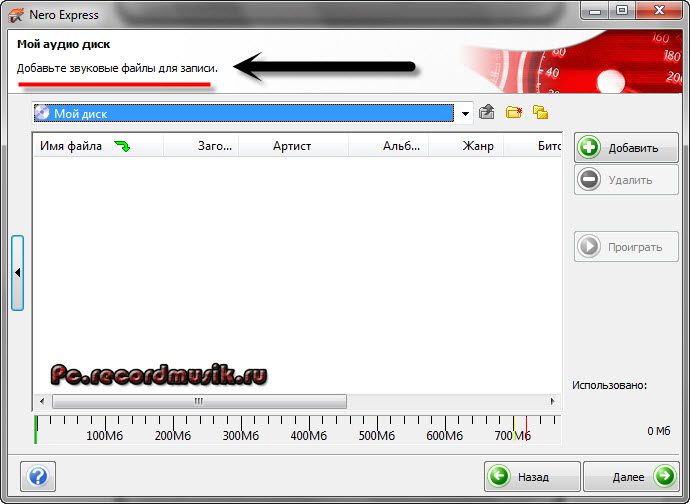Open the Мой диск dropdown
The image size is (690, 504).
click(465, 114)
